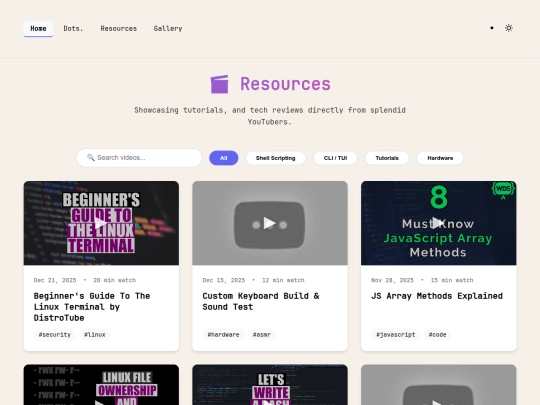Screen dimensions: 540x405
Task: Click the magnifier icon in search box
Action: (x=91, y=157)
